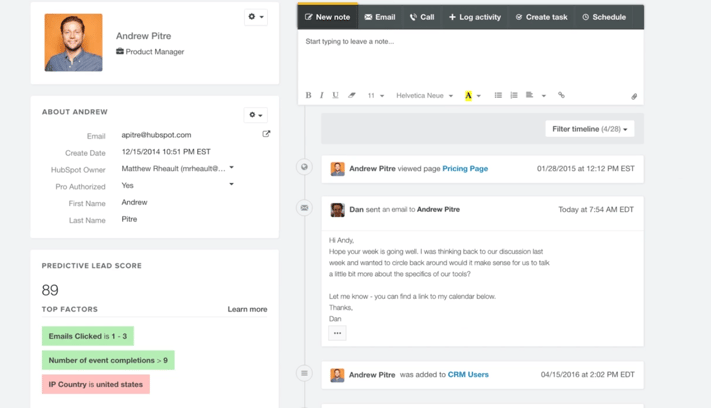Open the highlight color dropdown arrow
711x408 pixels.
[479, 96]
